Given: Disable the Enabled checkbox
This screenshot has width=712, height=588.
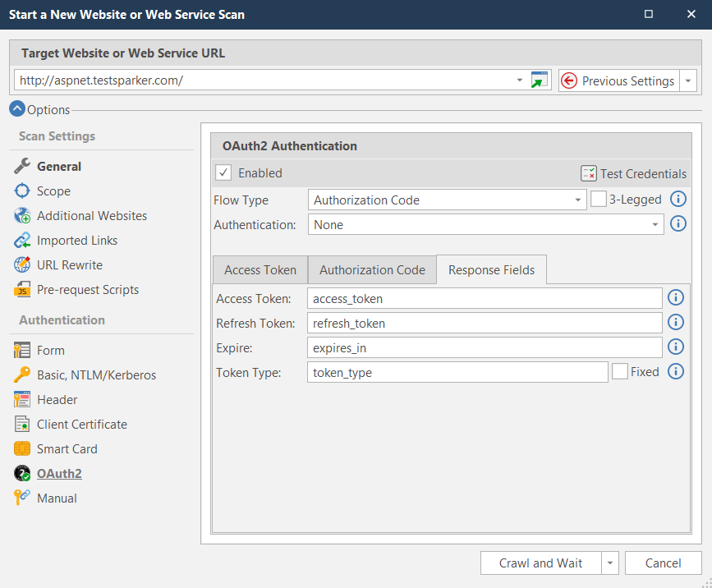Looking at the screenshot, I should tap(223, 172).
